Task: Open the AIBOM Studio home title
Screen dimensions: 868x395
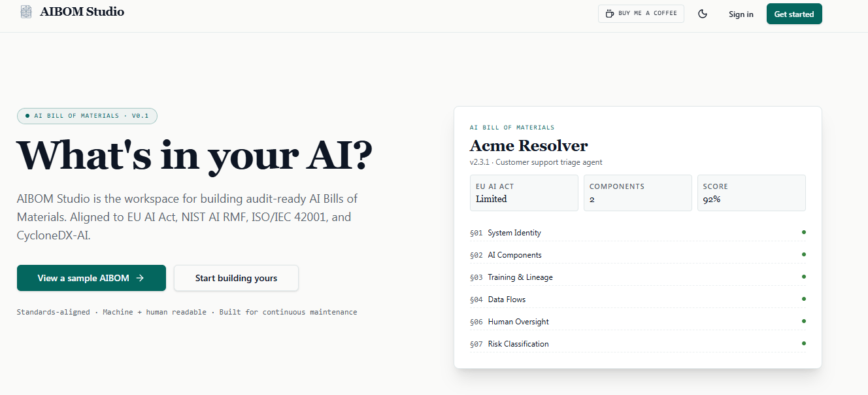Action: (82, 12)
